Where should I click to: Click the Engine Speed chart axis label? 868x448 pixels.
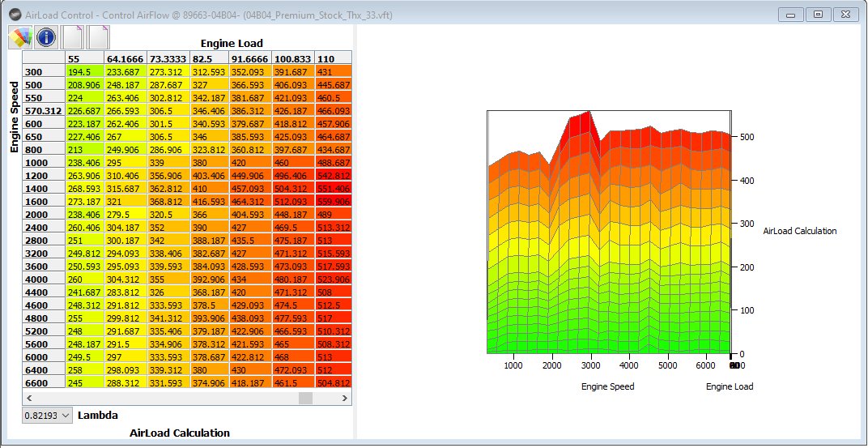(608, 386)
